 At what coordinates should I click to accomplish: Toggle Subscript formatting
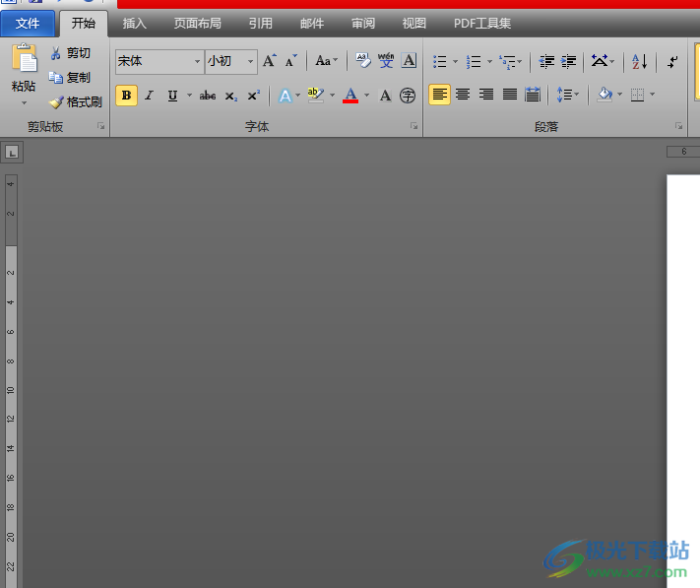[230, 96]
